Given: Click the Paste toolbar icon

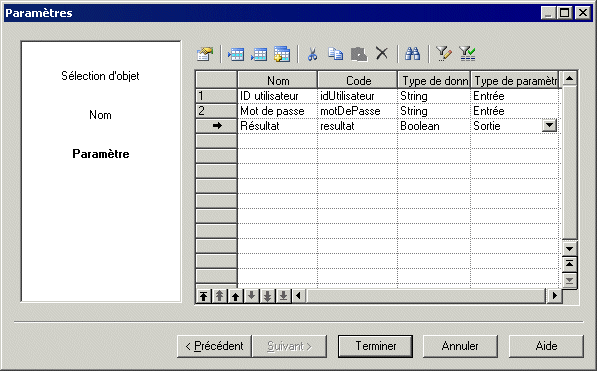Looking at the screenshot, I should [359, 54].
